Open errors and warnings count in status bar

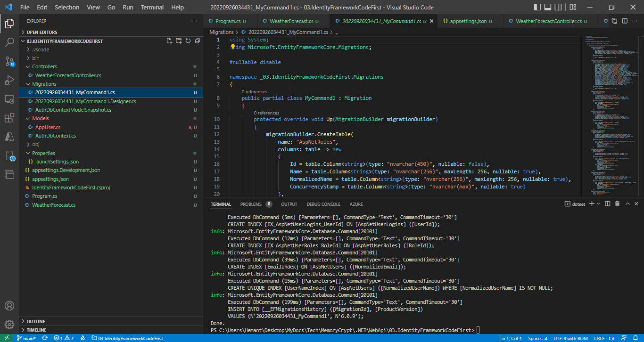pyautogui.click(x=64, y=338)
